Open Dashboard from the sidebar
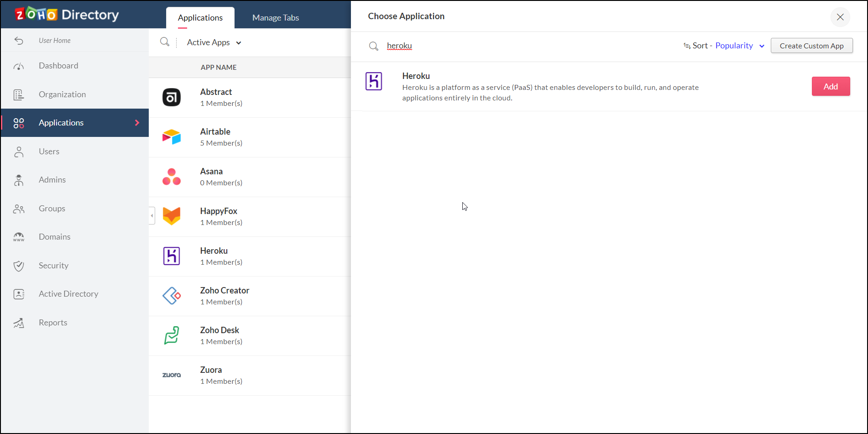The width and height of the screenshot is (868, 434). (x=58, y=66)
